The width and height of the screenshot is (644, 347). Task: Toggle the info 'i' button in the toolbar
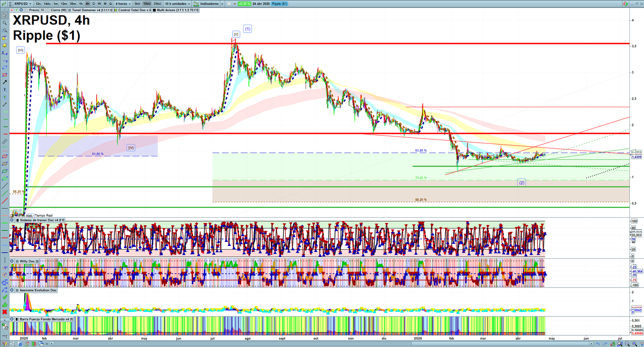[229, 4]
